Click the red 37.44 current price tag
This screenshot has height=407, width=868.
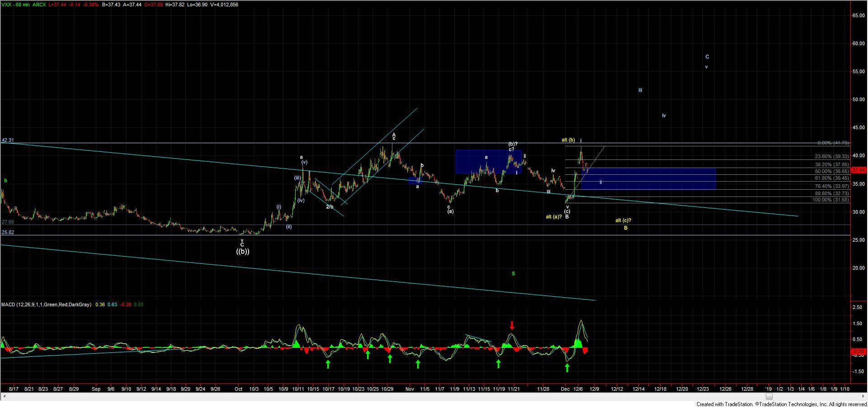[x=859, y=170]
